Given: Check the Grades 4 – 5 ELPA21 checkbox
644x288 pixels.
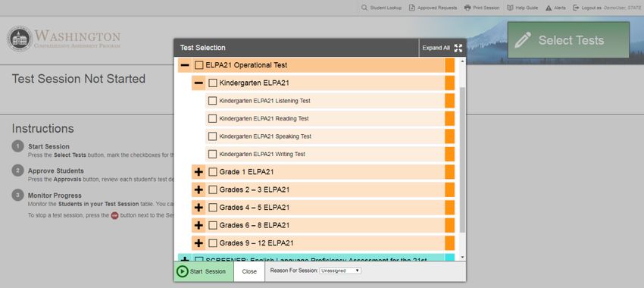Looking at the screenshot, I should click(212, 208).
